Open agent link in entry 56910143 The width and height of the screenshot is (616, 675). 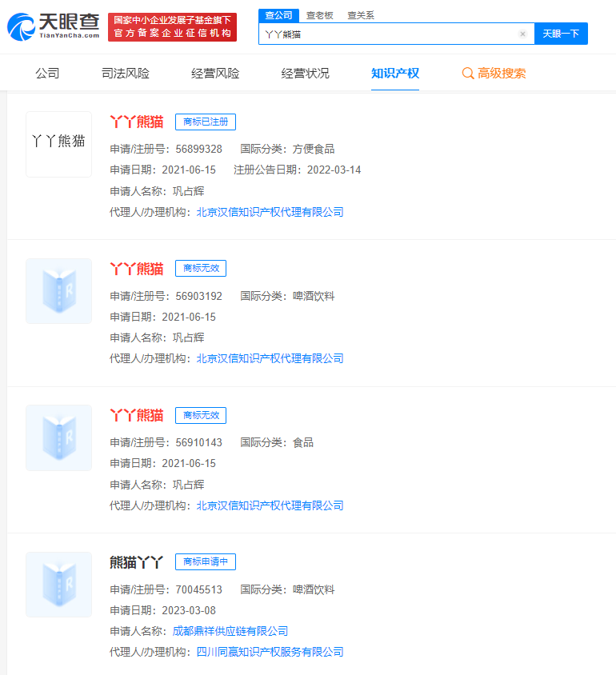pyautogui.click(x=270, y=505)
